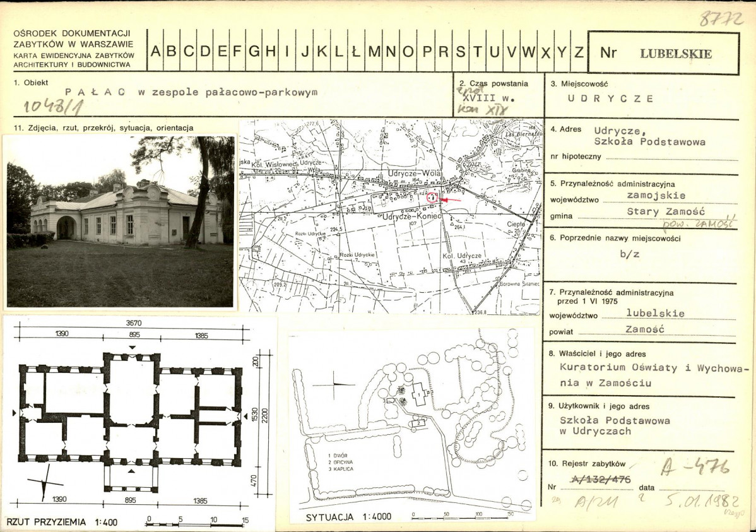Click the red arrow pointing at the map marker
Image resolution: width=756 pixels, height=532 pixels.
click(x=451, y=199)
